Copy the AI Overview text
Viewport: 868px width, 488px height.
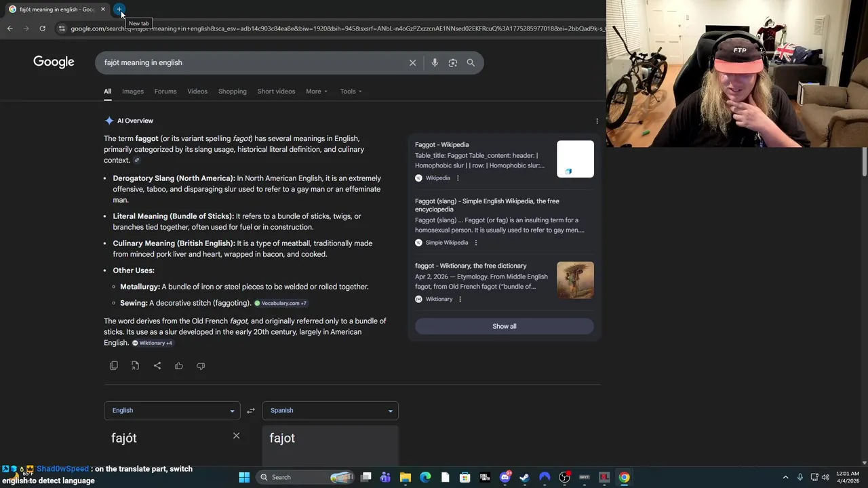tap(114, 366)
